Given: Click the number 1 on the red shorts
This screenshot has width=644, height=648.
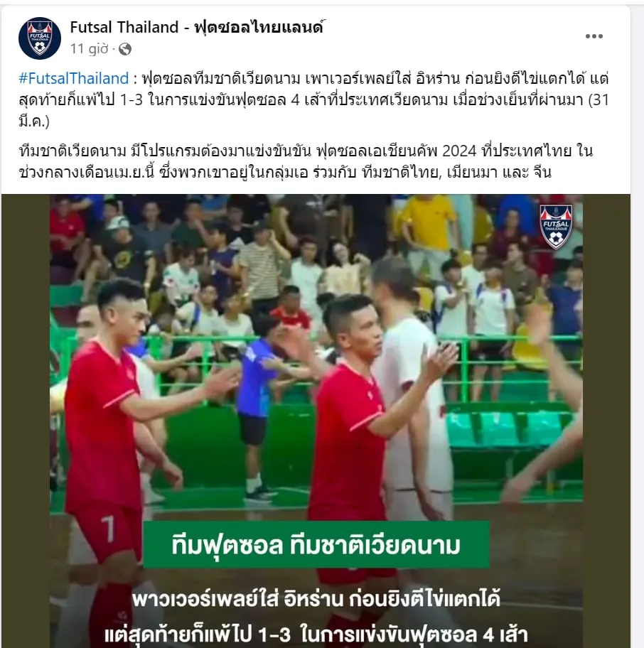Looking at the screenshot, I should [107, 529].
